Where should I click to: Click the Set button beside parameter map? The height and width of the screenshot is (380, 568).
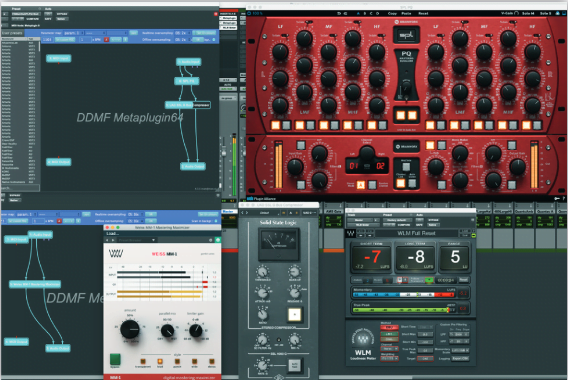[x=133, y=33]
